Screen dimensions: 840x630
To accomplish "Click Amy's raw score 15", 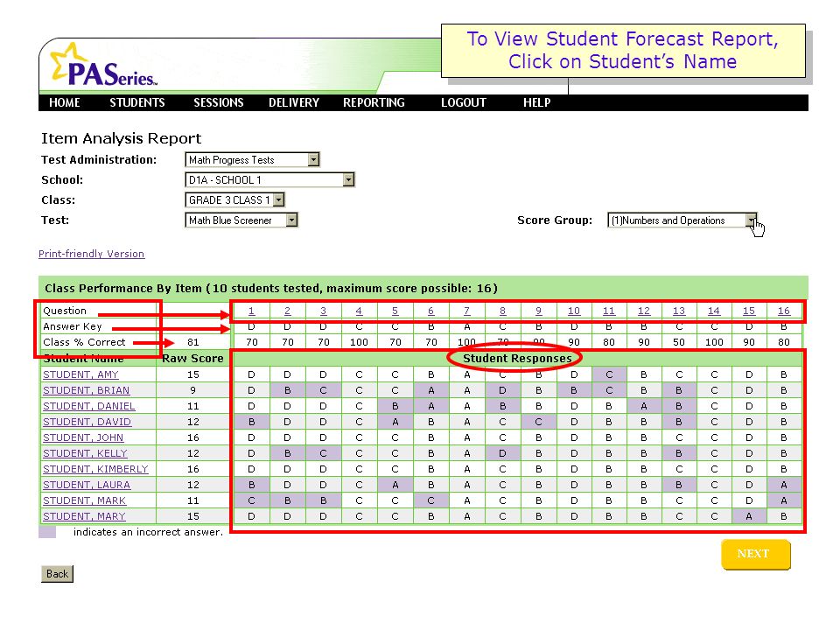I will [x=193, y=374].
